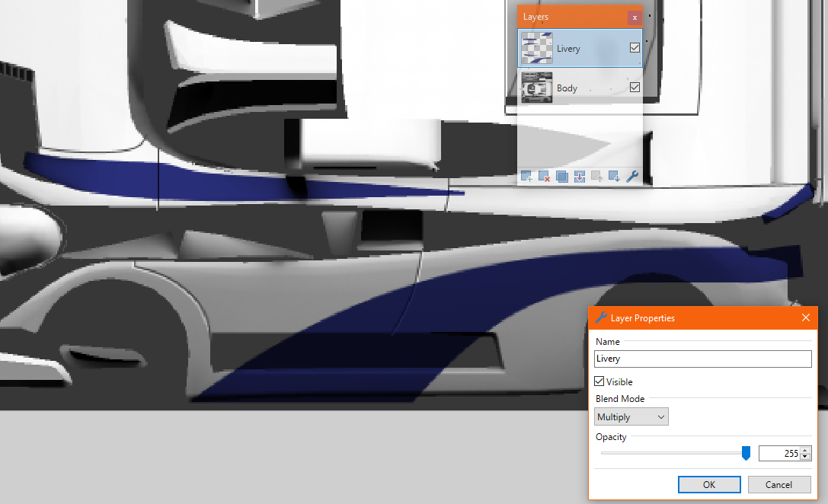This screenshot has height=504, width=828.
Task: Click the Add New Layer icon
Action: click(x=526, y=177)
